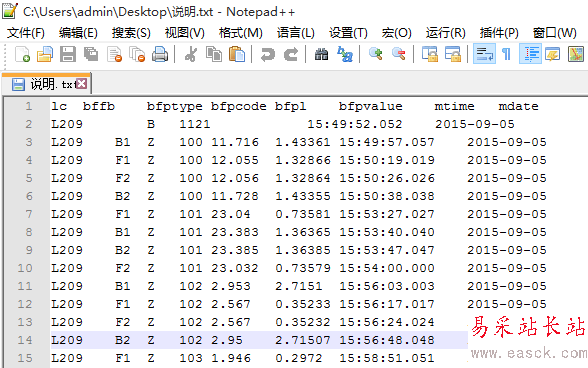Click the header text 'bfpcode'

coord(238,107)
